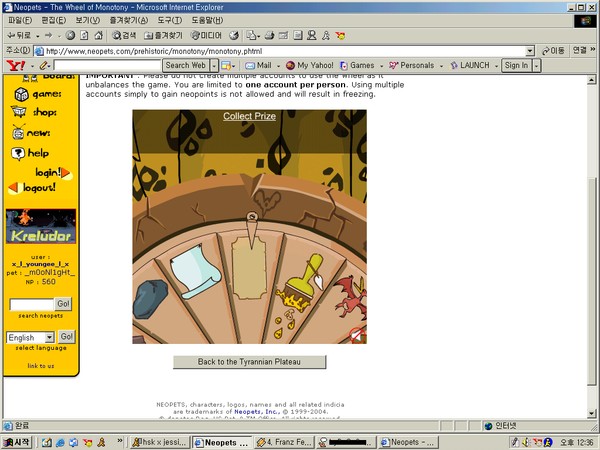The height and width of the screenshot is (450, 600).
Task: Open the 보기(V) View menu
Action: coord(88,20)
